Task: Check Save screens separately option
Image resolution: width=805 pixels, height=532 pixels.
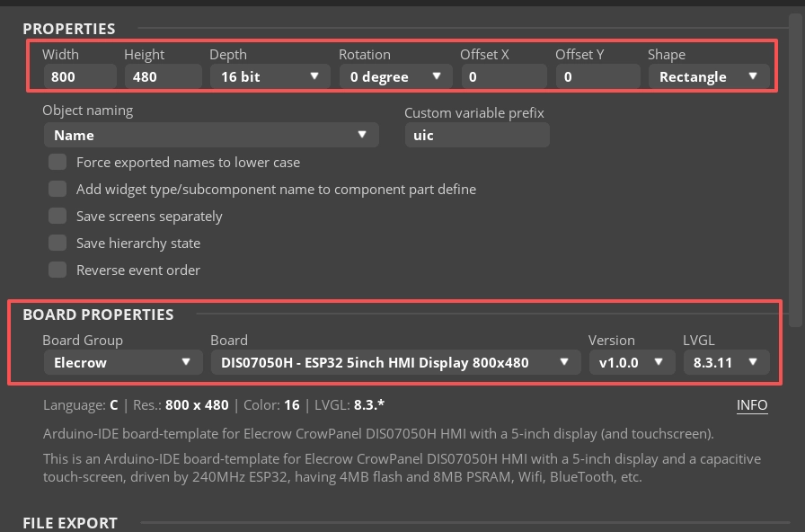Action: click(x=57, y=216)
